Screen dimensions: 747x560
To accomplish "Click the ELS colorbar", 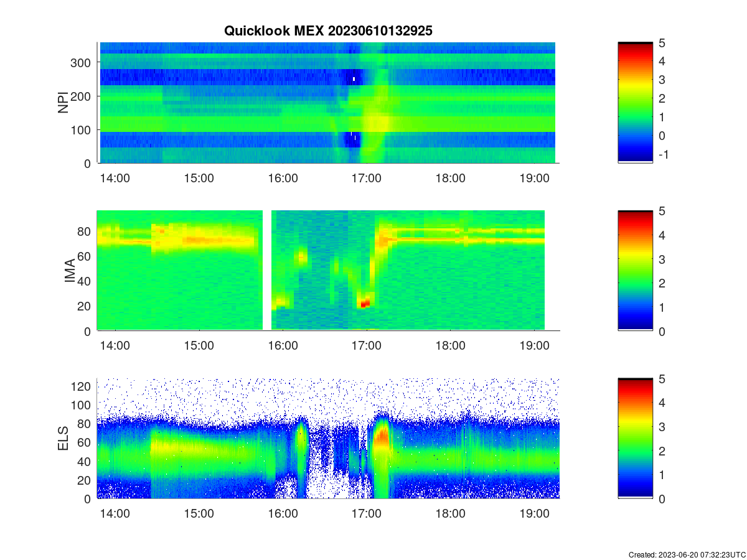I will 635,438.
